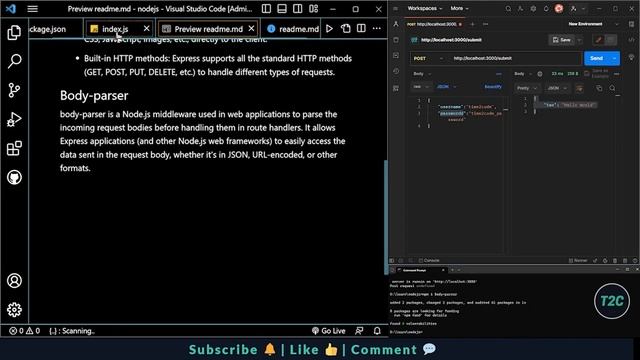Viewport: 640px width, 360px height.
Task: Click Runner in Postman footer
Action: point(578,260)
